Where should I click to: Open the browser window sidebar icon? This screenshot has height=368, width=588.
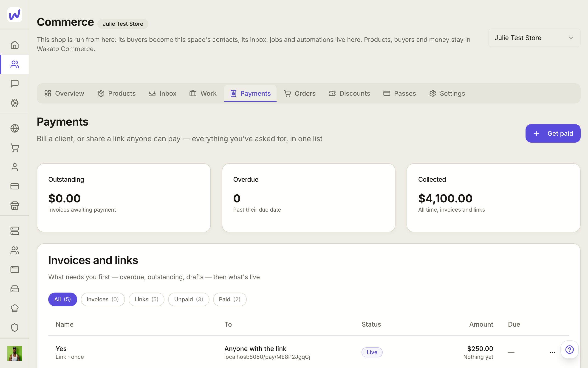tap(14, 269)
